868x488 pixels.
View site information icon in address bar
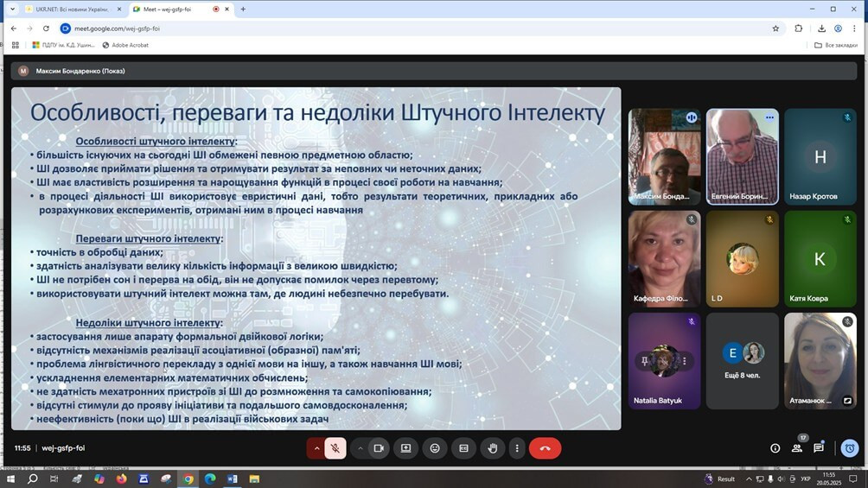(x=66, y=29)
